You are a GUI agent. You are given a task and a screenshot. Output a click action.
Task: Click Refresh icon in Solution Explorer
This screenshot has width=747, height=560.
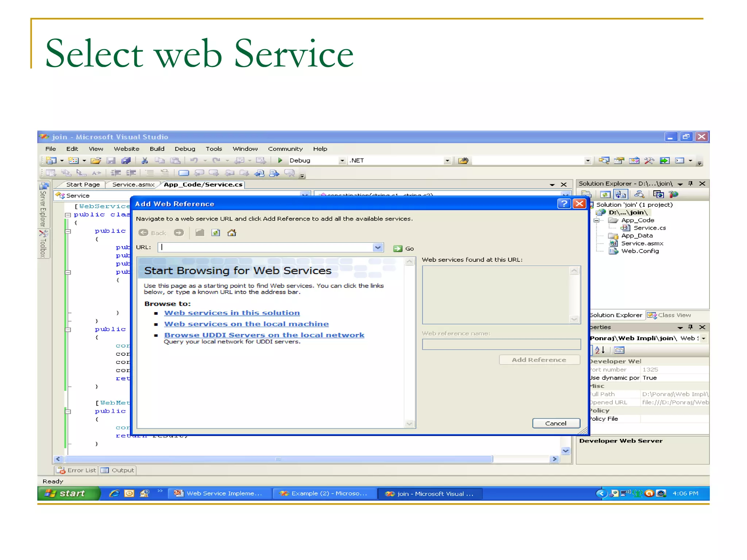(x=605, y=194)
